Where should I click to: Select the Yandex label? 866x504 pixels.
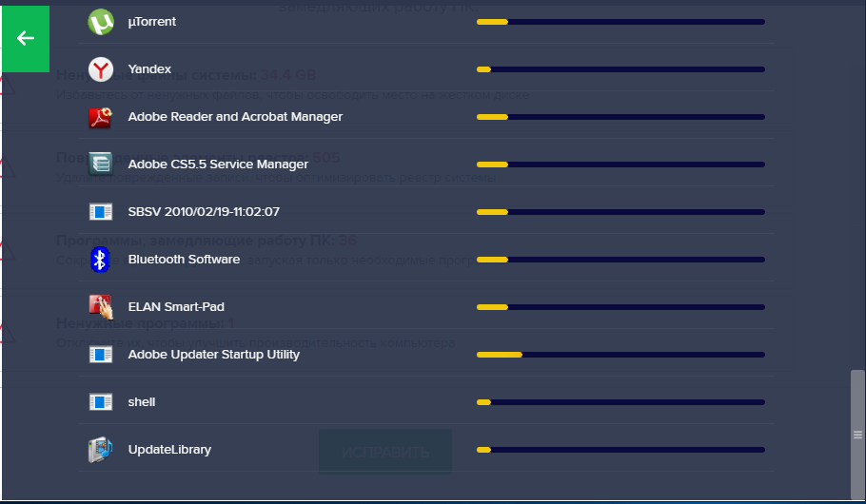(149, 69)
